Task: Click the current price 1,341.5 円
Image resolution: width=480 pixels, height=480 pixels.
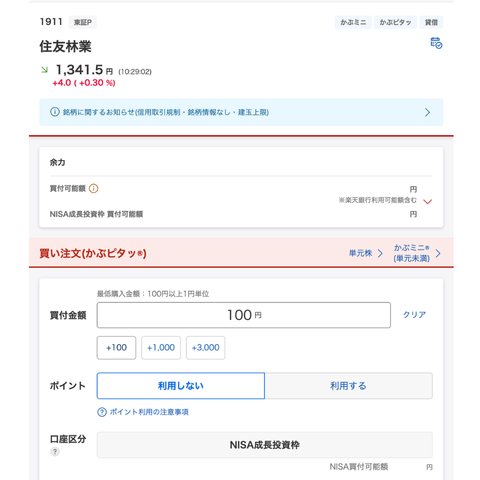Action: [84, 70]
